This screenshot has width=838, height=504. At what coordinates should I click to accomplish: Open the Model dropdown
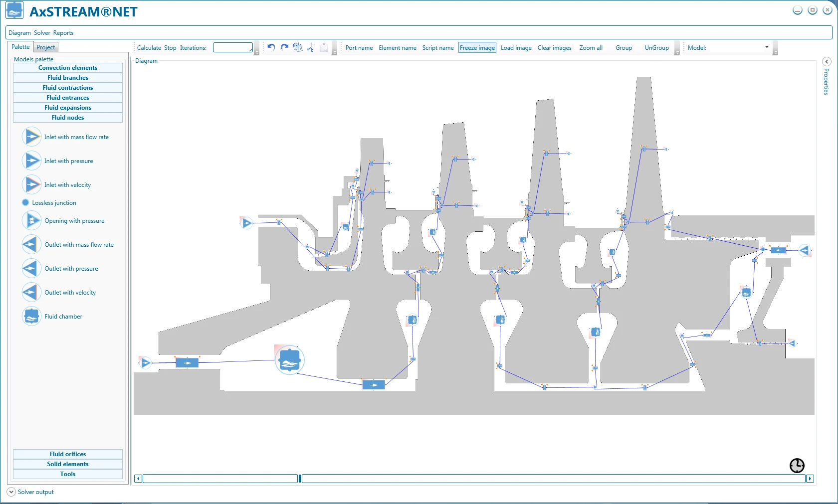tap(767, 47)
